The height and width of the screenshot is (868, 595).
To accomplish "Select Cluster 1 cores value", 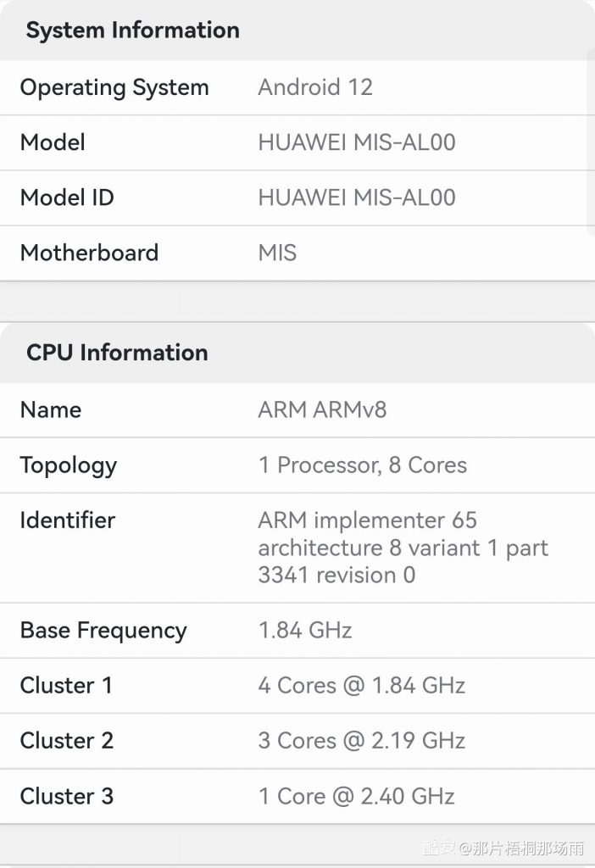I will point(361,686).
